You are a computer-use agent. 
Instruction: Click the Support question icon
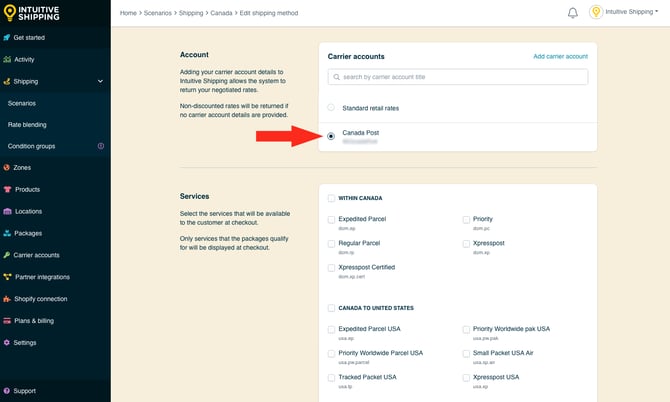pyautogui.click(x=7, y=391)
